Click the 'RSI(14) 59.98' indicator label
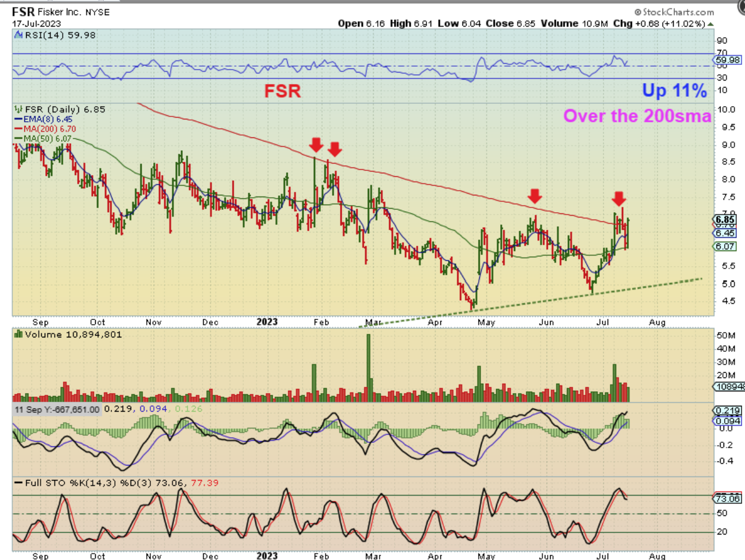The width and height of the screenshot is (745, 560). coord(60,35)
